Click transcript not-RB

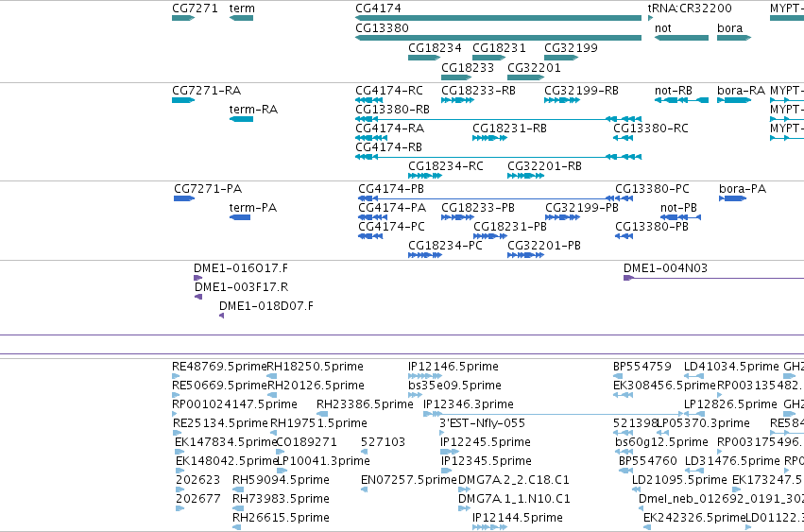click(674, 91)
